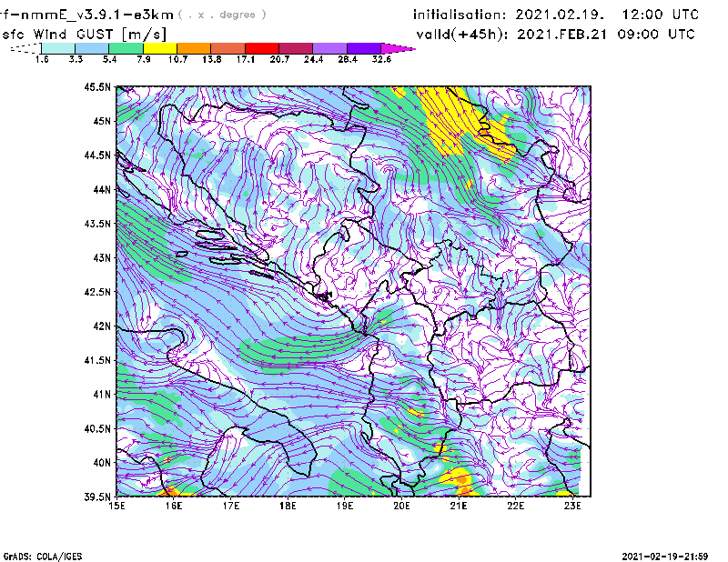Click the valid time 09:00 UTC

click(656, 35)
